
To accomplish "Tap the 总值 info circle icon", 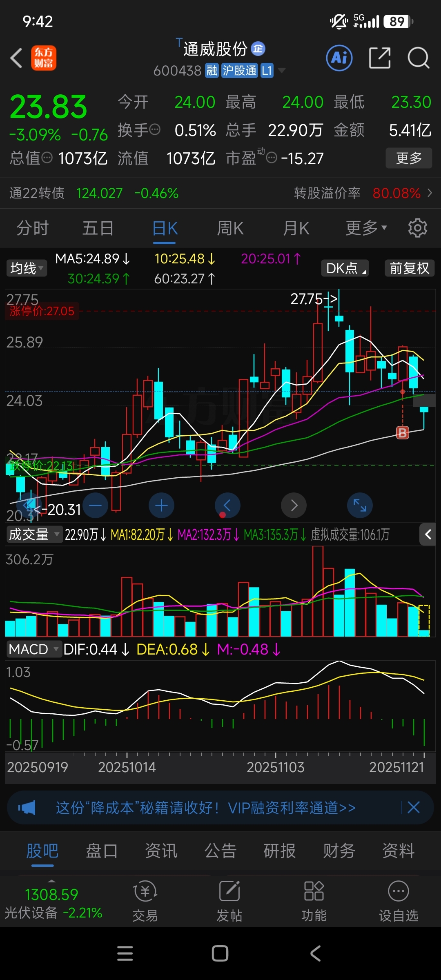I will click(47, 157).
